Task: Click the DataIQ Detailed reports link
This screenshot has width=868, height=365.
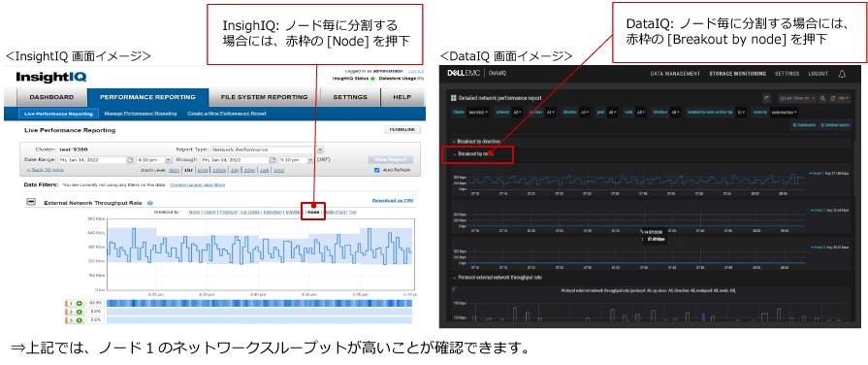Action: [835, 125]
